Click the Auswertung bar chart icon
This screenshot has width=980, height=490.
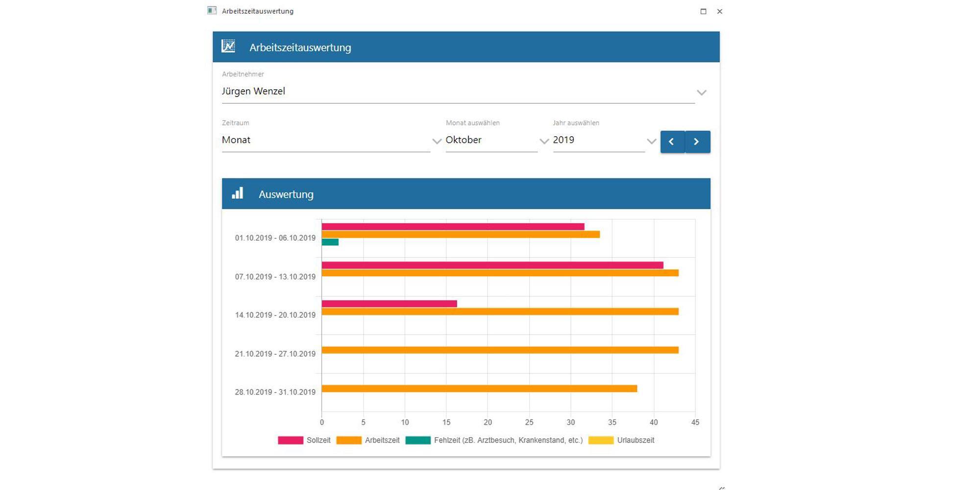[238, 193]
